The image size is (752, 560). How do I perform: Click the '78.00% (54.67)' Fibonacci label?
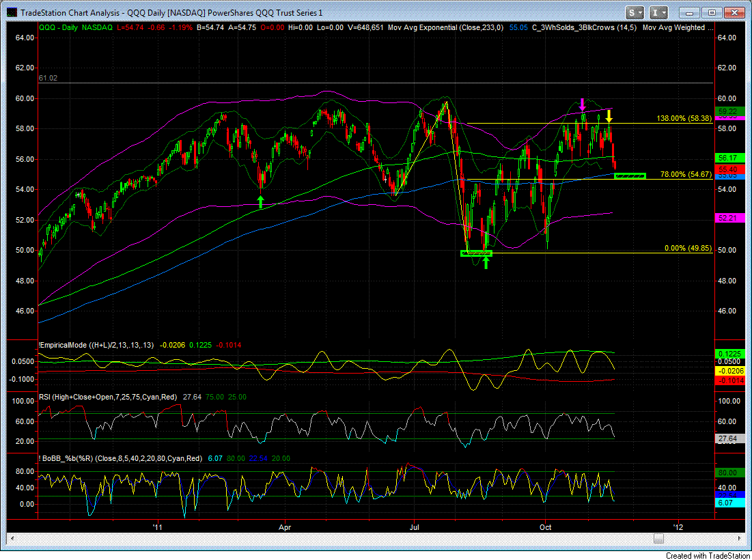point(686,174)
